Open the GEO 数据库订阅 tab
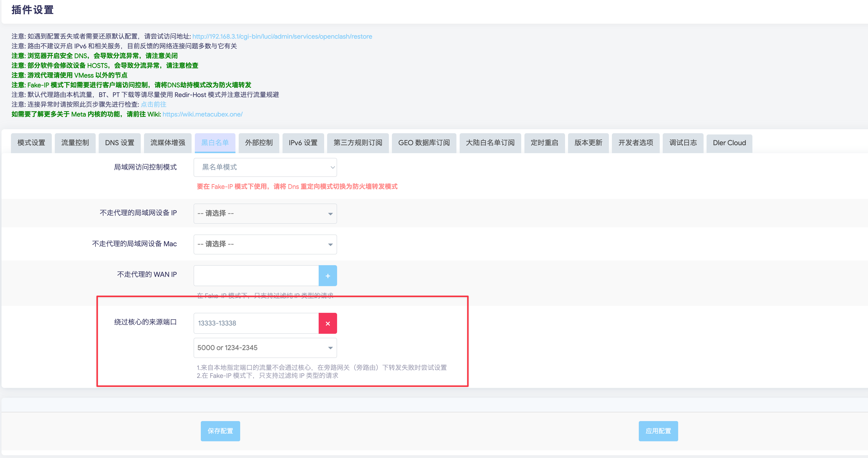 tap(424, 143)
